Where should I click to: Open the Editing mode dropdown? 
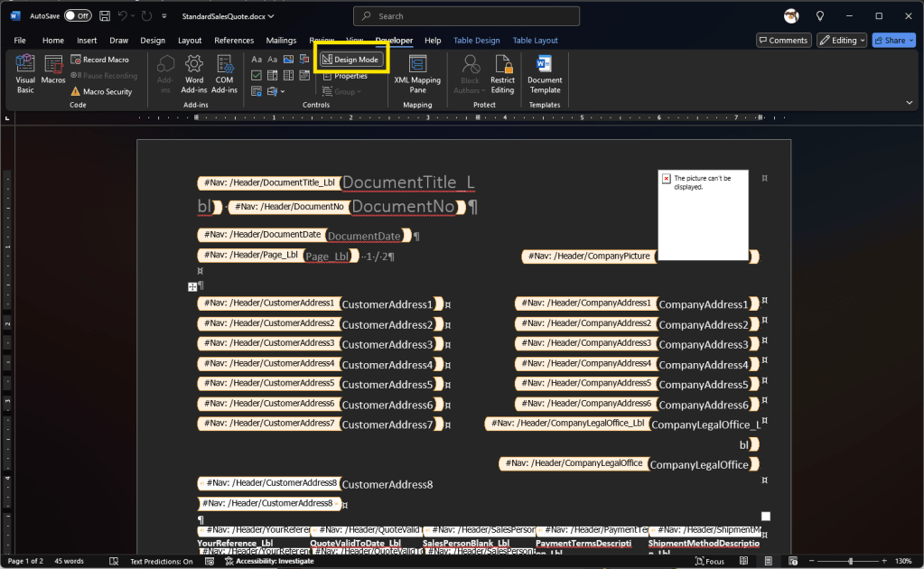(x=841, y=40)
